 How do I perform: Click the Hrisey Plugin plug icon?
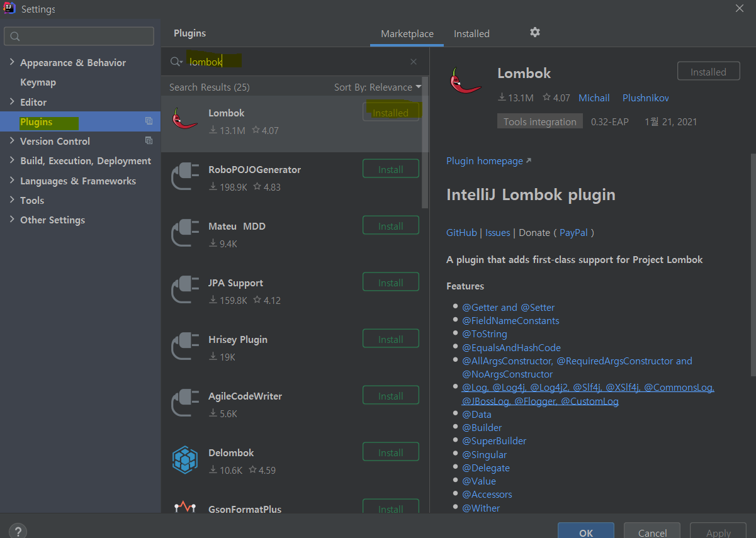[x=184, y=345]
